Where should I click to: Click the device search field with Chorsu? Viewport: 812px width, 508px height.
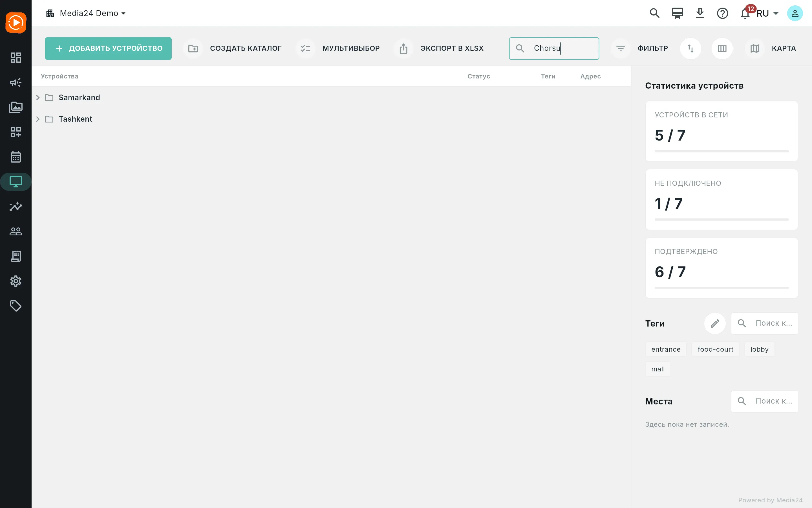click(554, 48)
